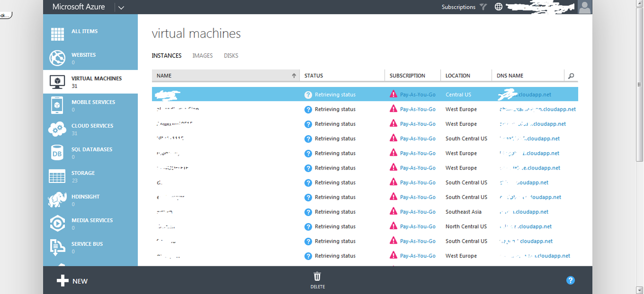644x294 pixels.
Task: Select the Virtual Machines monitor icon
Action: pos(57,82)
